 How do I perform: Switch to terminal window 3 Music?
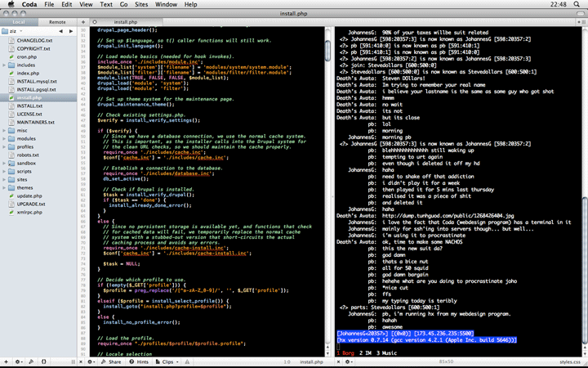(386, 353)
